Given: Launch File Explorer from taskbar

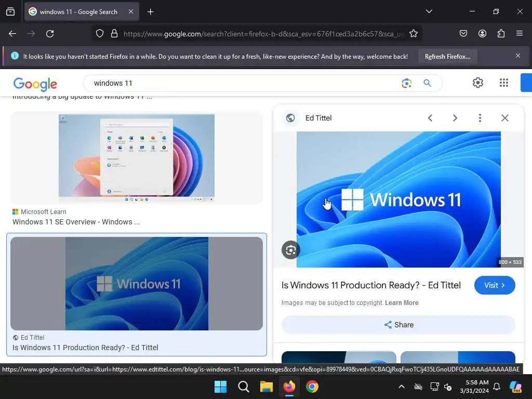Looking at the screenshot, I should (267, 387).
